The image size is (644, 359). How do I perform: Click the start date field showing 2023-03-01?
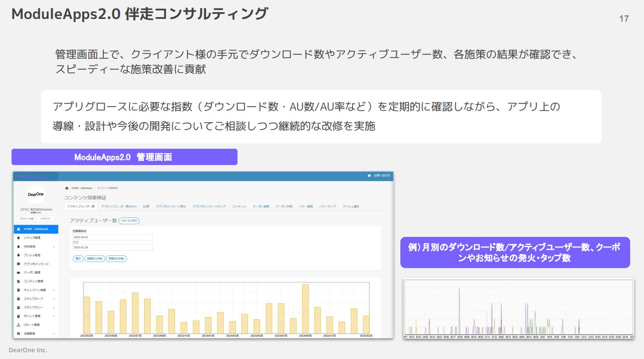[112, 238]
